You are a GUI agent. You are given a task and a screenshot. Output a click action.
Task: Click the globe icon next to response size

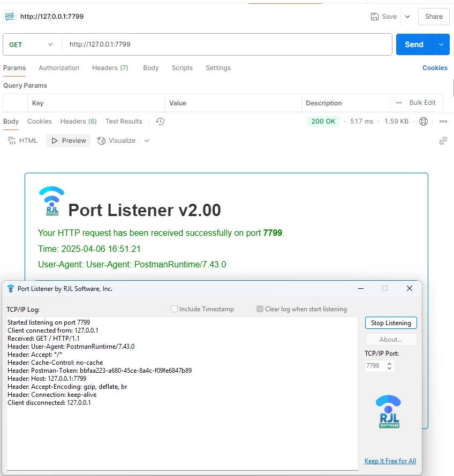(423, 121)
